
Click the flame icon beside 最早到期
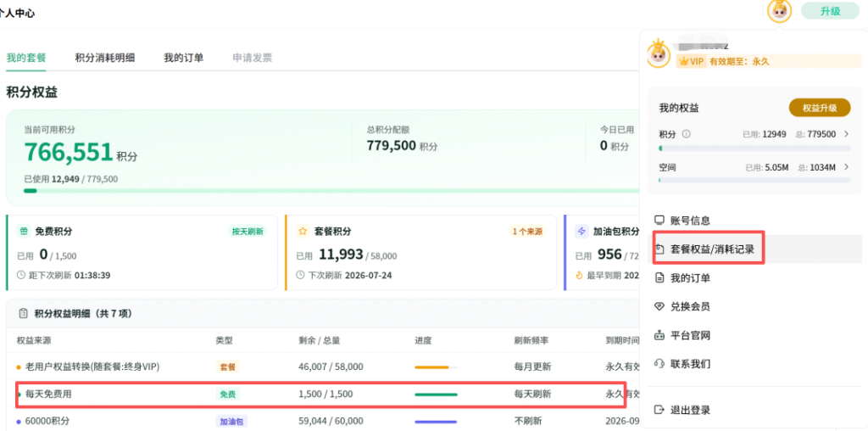(580, 275)
